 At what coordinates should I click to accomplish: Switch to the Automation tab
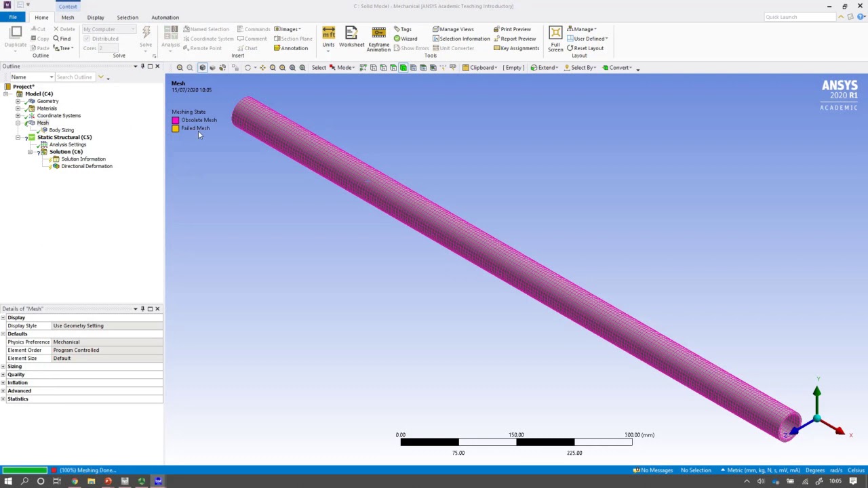pos(165,18)
